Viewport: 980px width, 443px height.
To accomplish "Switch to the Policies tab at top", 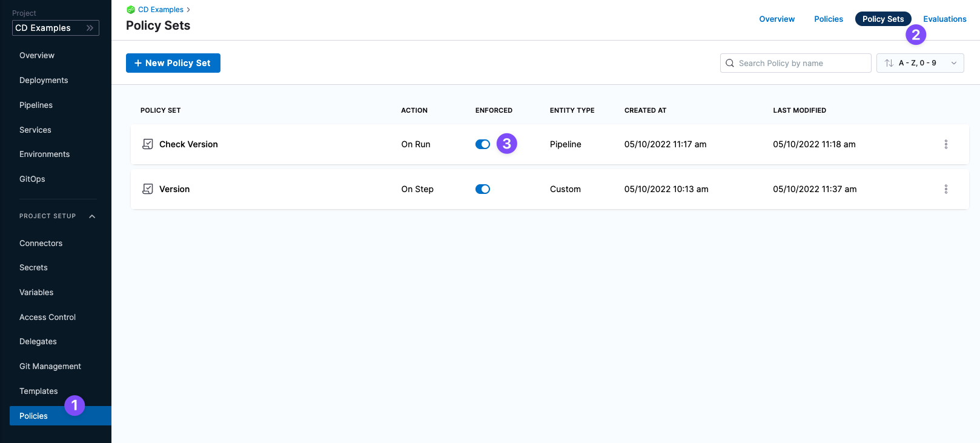I will click(828, 19).
